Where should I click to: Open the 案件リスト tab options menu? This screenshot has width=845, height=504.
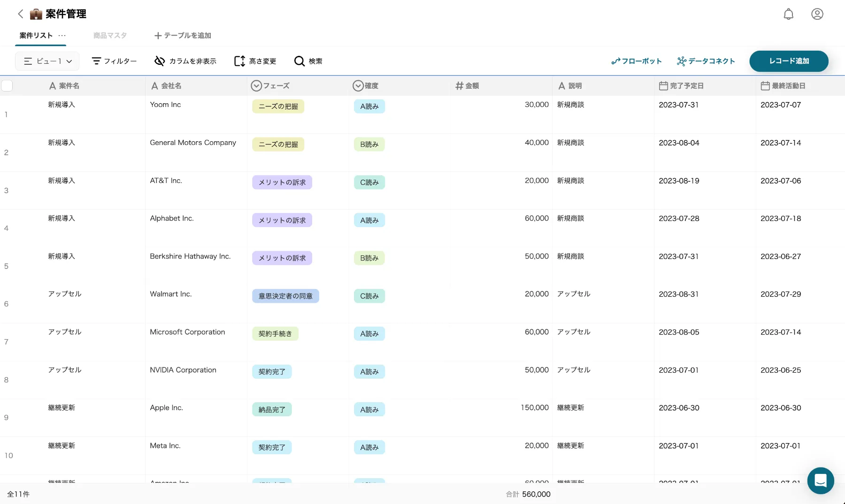click(62, 36)
